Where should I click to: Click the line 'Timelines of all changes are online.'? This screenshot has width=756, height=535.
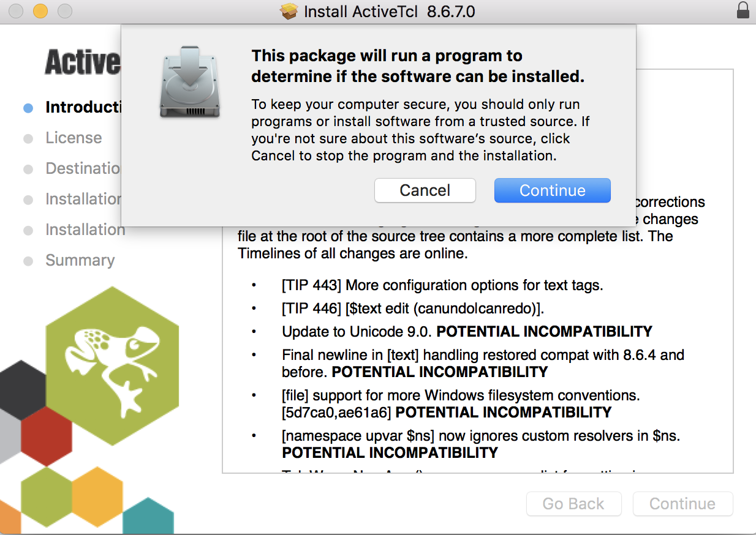353,253
